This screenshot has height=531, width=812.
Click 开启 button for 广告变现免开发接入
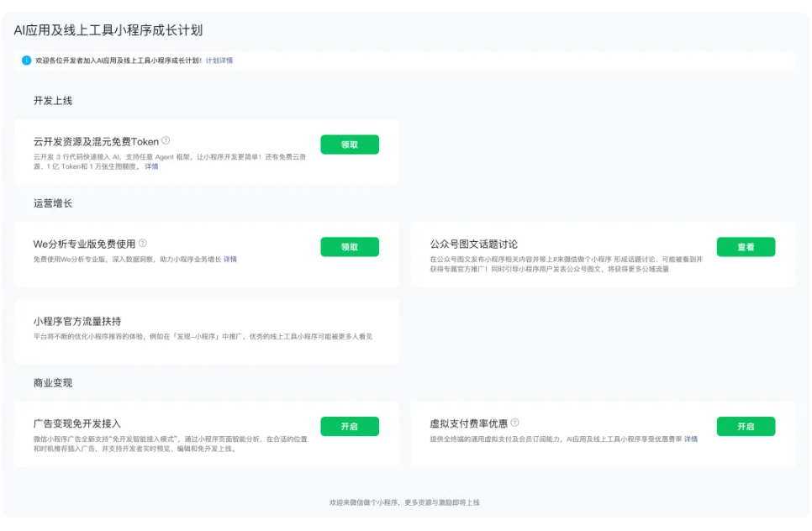point(350,426)
